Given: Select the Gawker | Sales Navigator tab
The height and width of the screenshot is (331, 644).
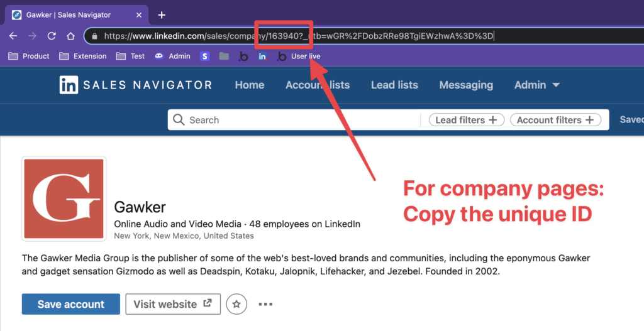Looking at the screenshot, I should pos(77,15).
